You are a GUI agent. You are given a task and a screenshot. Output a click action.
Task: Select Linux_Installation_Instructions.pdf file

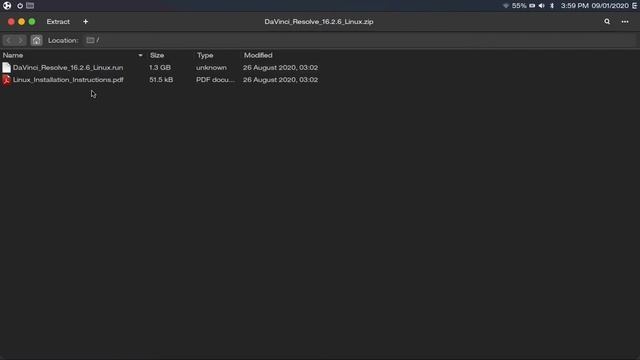(68, 80)
